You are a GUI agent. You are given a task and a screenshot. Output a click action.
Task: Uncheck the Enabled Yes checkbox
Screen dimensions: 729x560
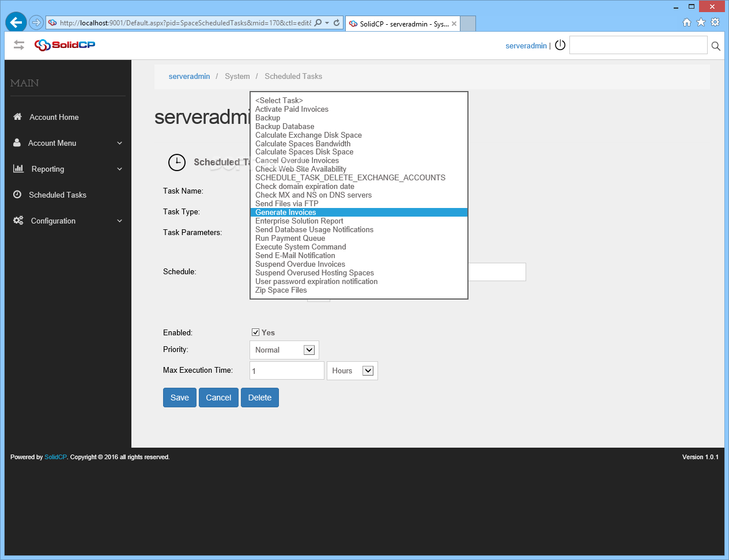pos(255,332)
